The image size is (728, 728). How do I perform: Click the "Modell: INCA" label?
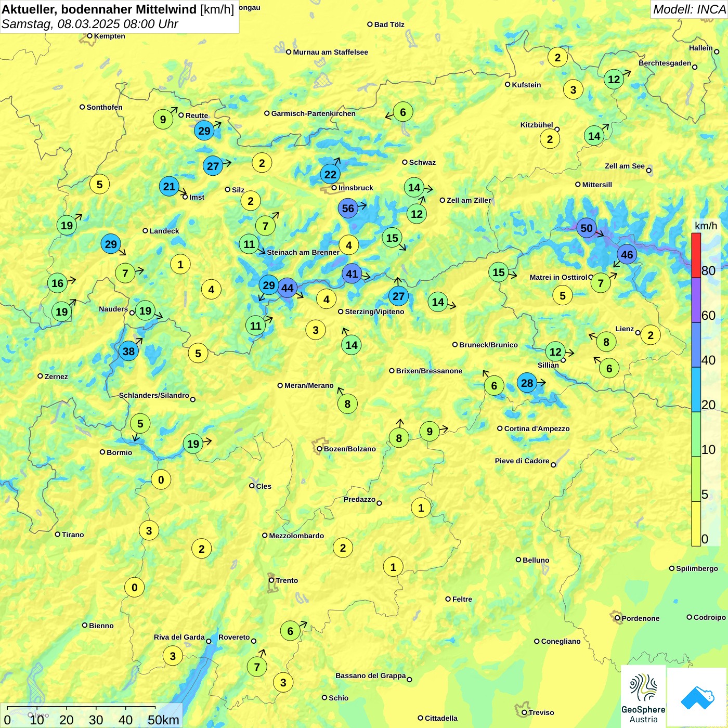pyautogui.click(x=689, y=9)
